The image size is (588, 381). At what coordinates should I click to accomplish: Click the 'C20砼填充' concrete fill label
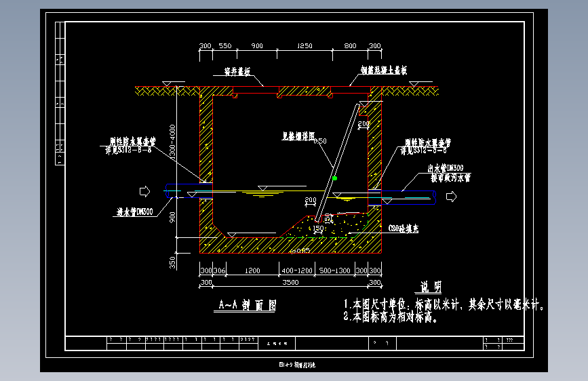point(404,228)
